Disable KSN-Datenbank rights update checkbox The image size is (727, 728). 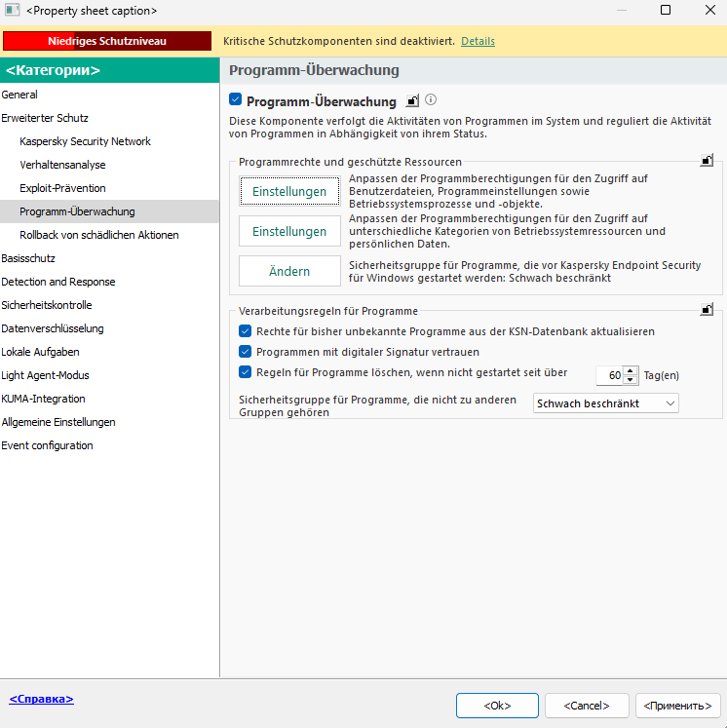pos(246,331)
